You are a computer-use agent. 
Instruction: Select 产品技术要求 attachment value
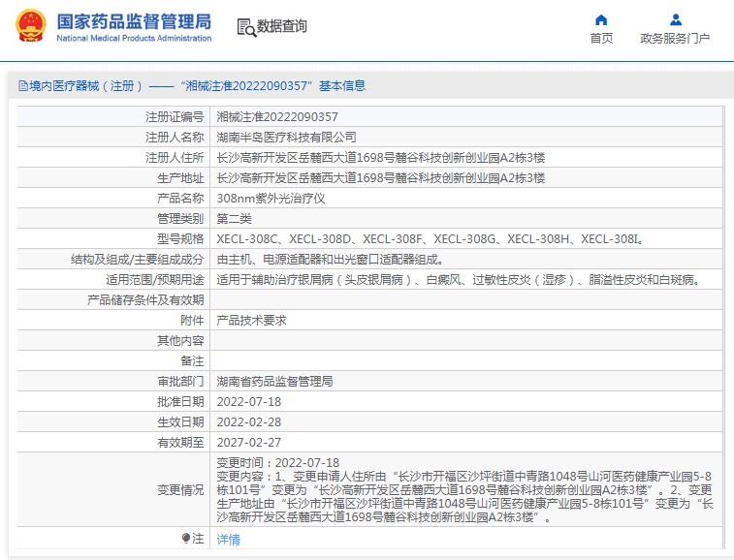(251, 321)
